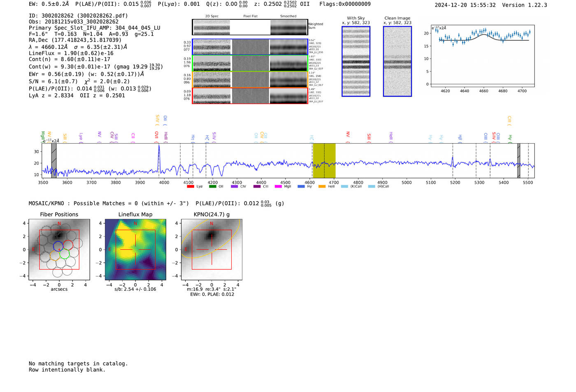
Task: Click the emission spike near 5190Å
Action: 453,160
